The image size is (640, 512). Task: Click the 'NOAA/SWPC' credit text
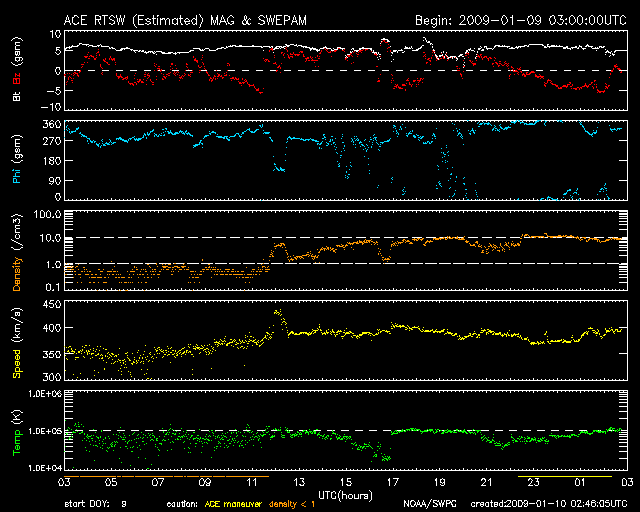[430, 505]
